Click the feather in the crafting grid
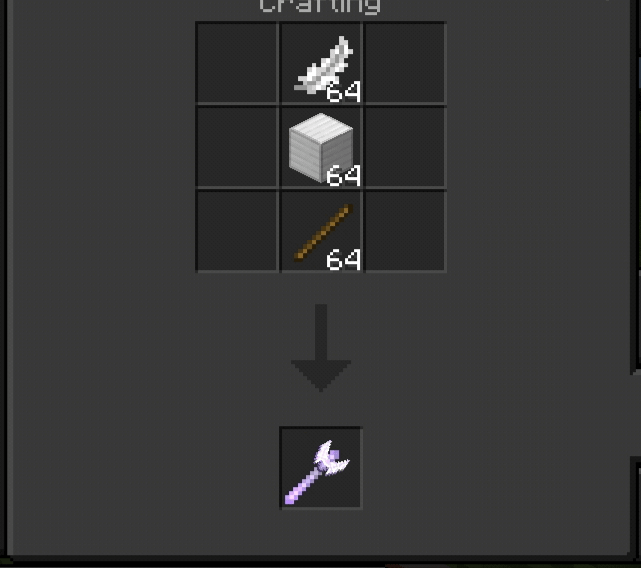Viewport: 641px width, 568px height. point(323,65)
